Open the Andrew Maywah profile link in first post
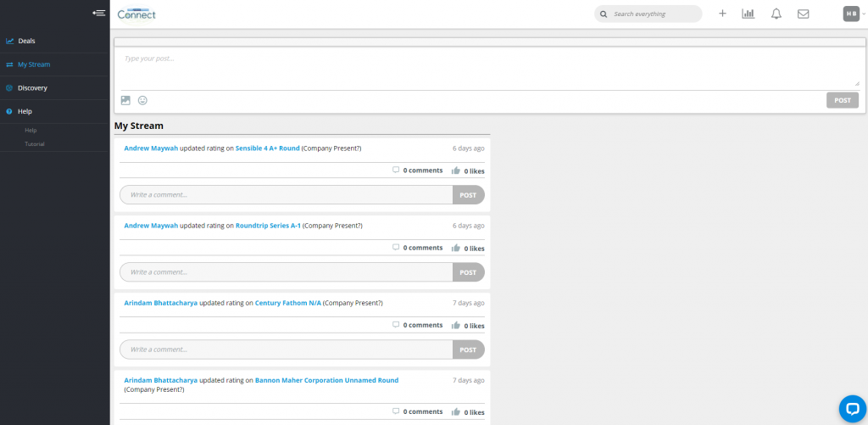Screen dimensions: 868x425 pyautogui.click(x=151, y=148)
